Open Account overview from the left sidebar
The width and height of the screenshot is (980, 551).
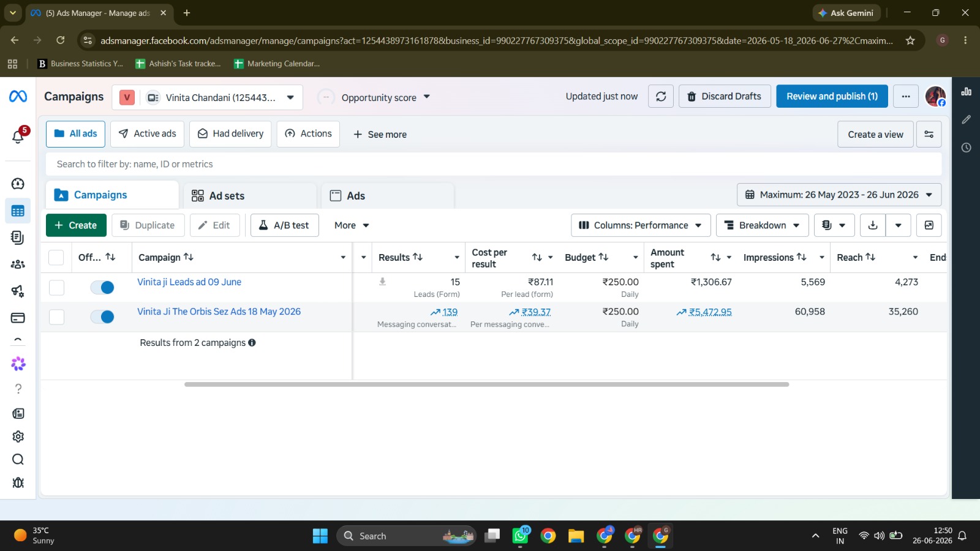[18, 184]
